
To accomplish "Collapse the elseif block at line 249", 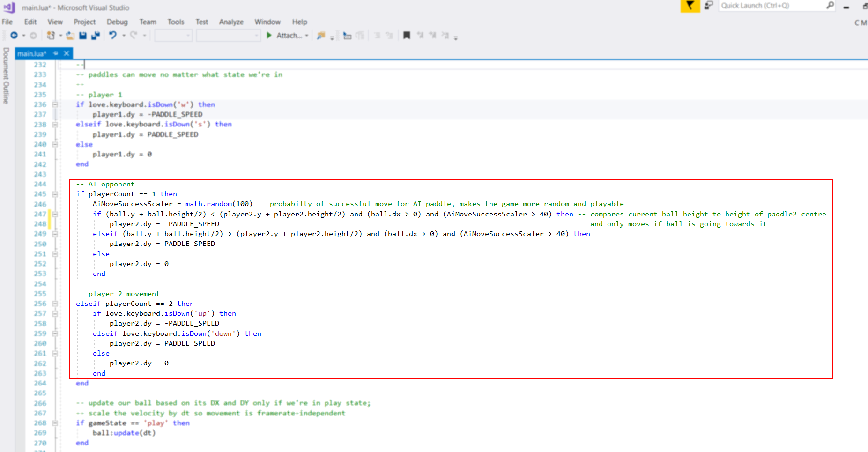I will 55,234.
